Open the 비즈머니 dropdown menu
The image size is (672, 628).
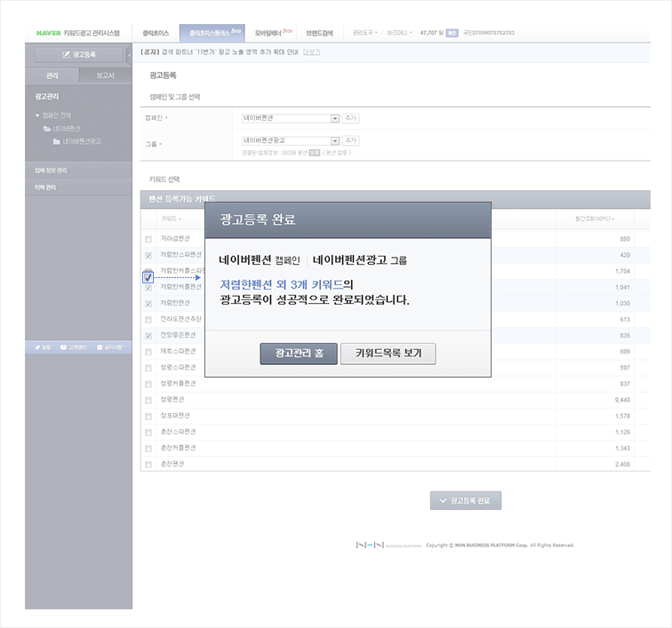399,33
